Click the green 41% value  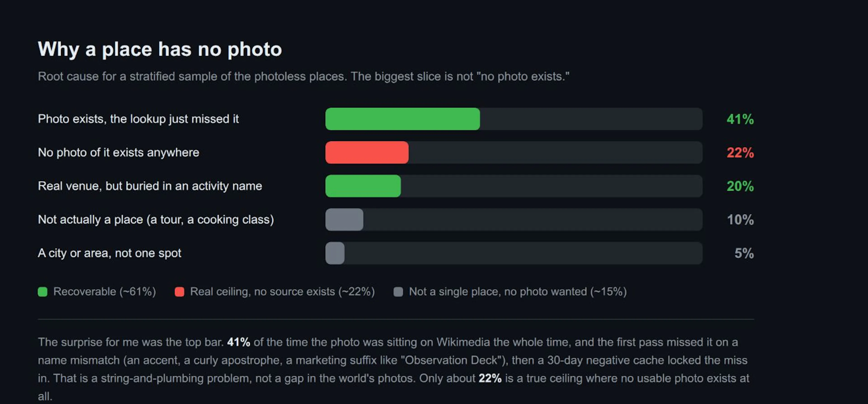[x=740, y=119]
